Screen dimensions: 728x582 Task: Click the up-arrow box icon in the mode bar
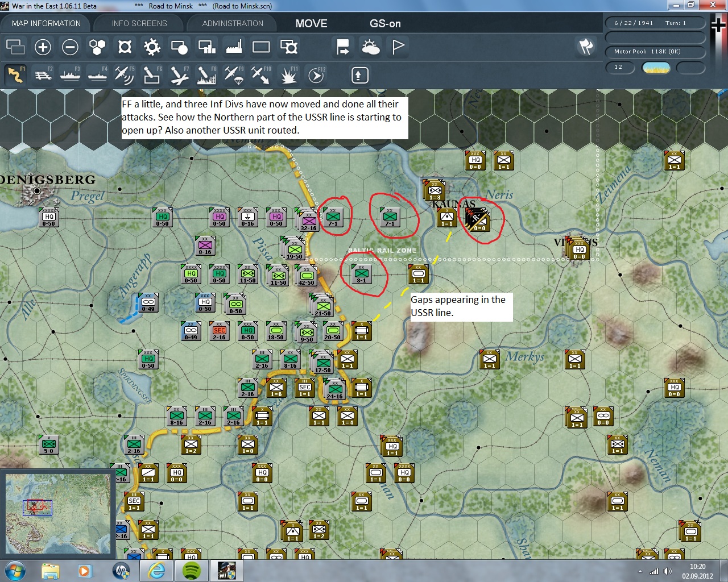[359, 75]
